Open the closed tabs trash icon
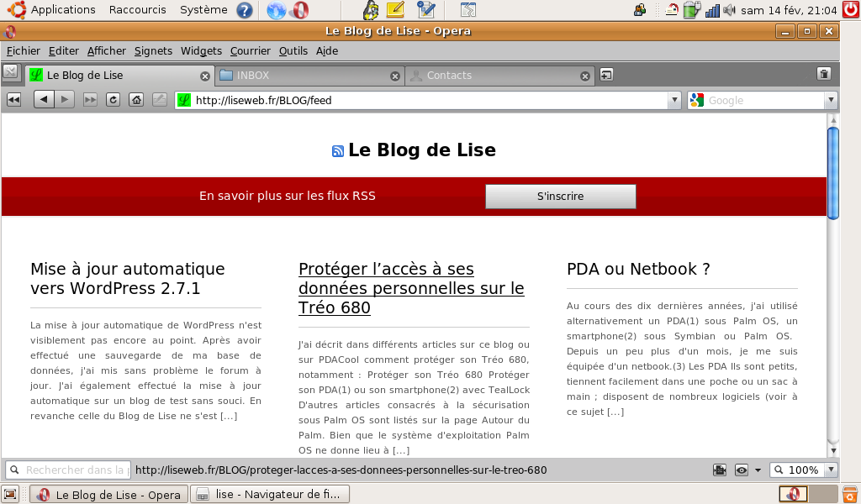The image size is (861, 504). (824, 74)
